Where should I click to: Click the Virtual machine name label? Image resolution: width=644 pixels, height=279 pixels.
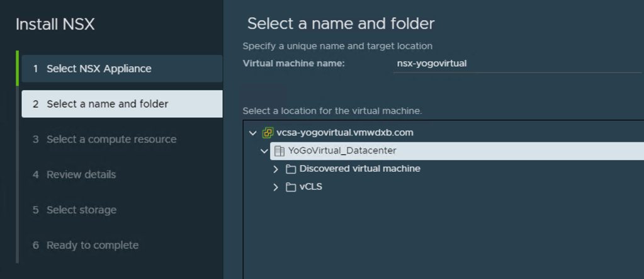293,64
